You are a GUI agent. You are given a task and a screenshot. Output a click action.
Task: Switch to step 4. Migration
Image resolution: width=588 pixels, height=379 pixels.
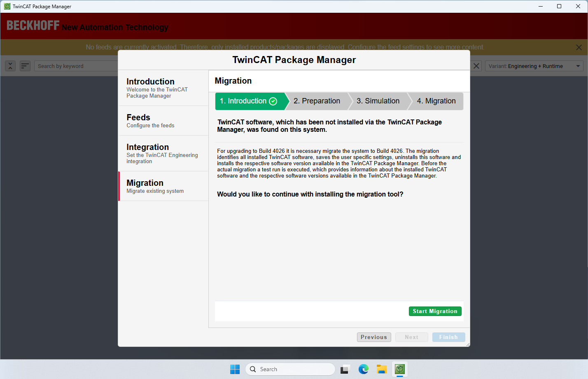(436, 101)
